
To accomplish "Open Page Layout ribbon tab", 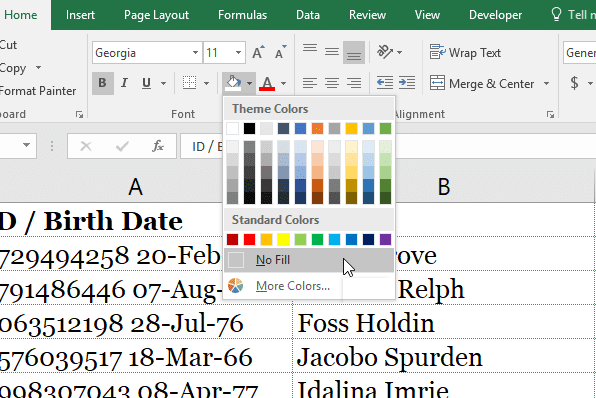I will click(x=156, y=15).
